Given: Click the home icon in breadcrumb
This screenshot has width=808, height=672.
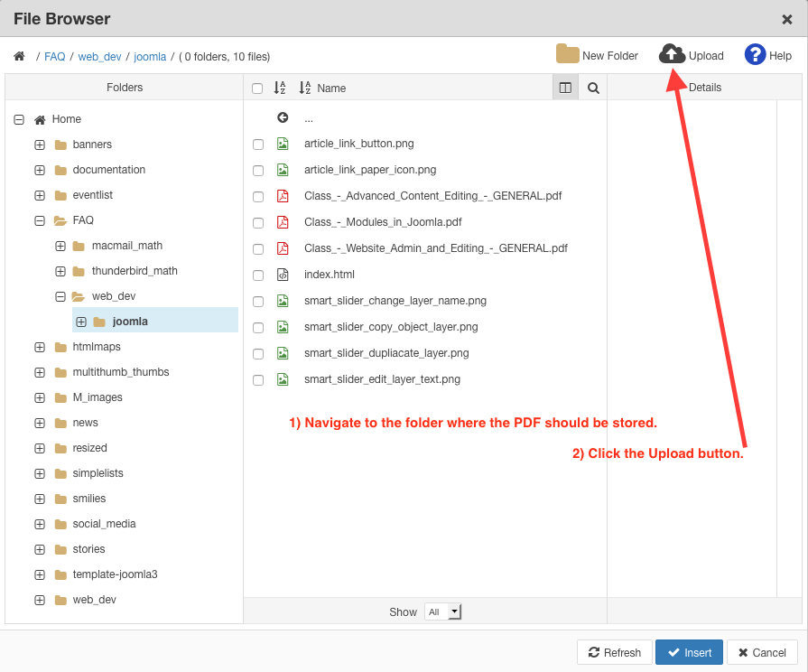Looking at the screenshot, I should click(20, 56).
